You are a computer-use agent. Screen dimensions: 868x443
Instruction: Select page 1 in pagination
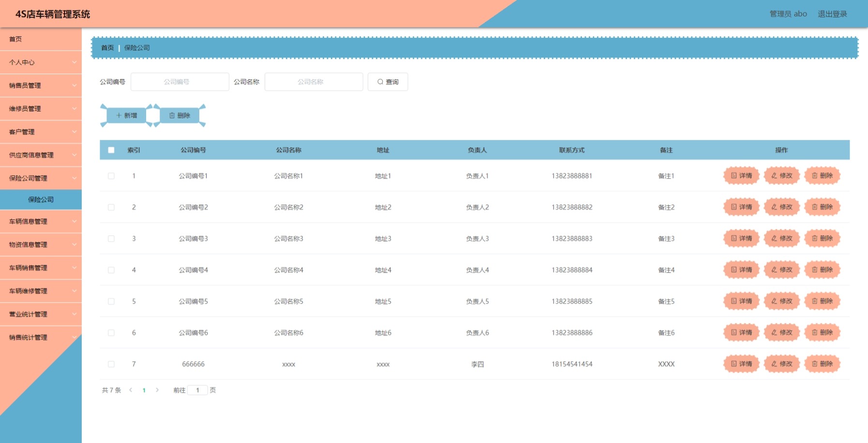tap(144, 390)
